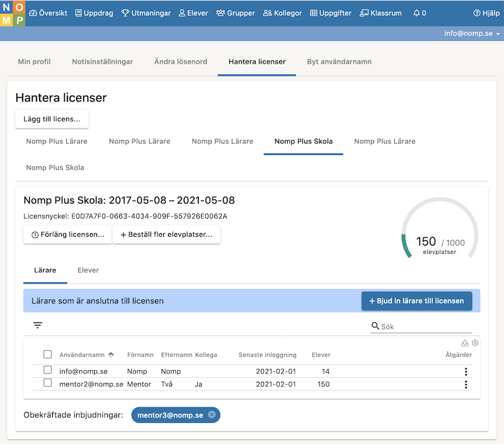Screen dimensions: 504x444
Task: Toggle the select-all checkbox in table header
Action: pos(48,355)
